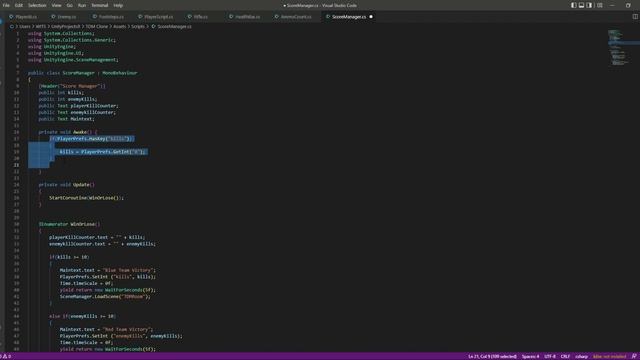Click 'StartCoroutine(WinOrLose());' in the code
640x360 pixels.
pos(86,198)
